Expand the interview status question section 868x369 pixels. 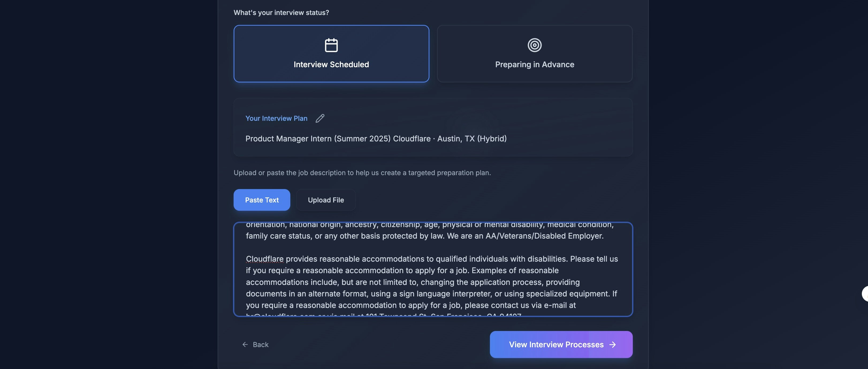click(x=281, y=12)
